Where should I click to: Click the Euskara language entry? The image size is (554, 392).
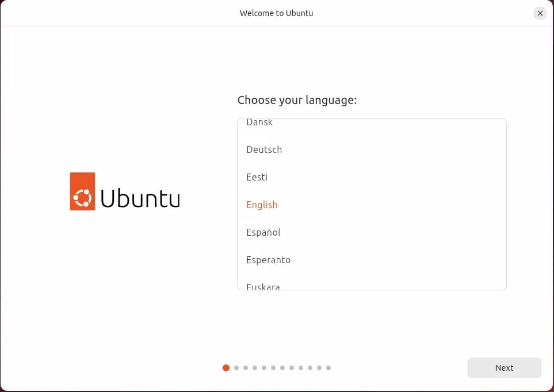tap(263, 286)
